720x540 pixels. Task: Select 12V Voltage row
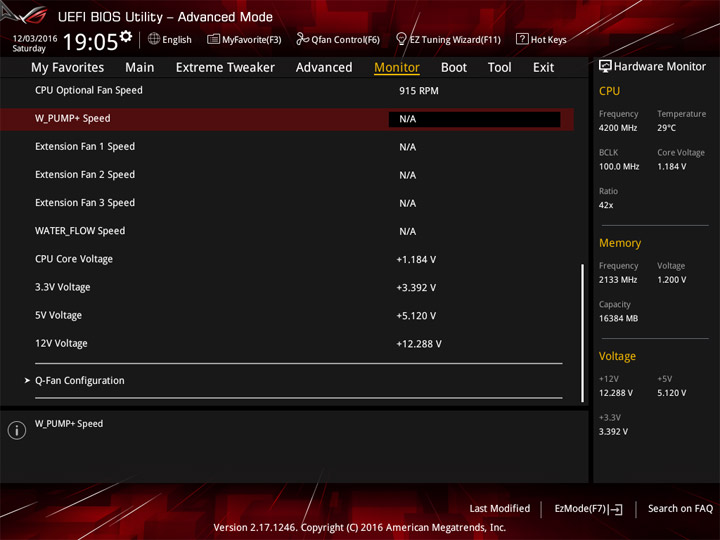click(287, 343)
